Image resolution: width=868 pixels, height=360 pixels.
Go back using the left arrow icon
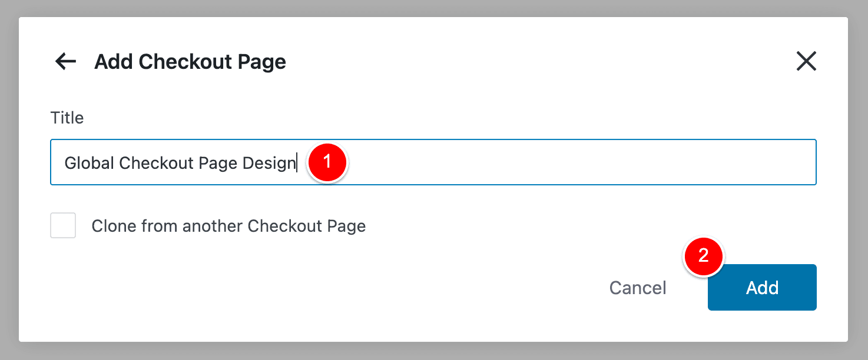click(x=65, y=61)
